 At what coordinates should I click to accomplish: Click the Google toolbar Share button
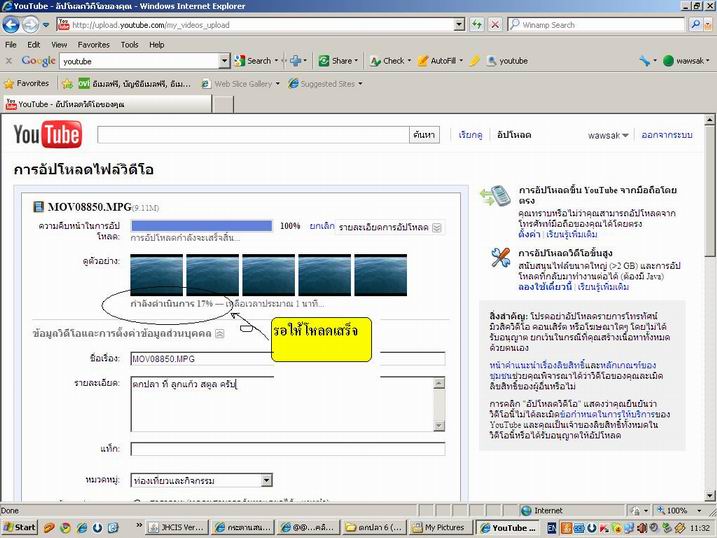click(338, 61)
